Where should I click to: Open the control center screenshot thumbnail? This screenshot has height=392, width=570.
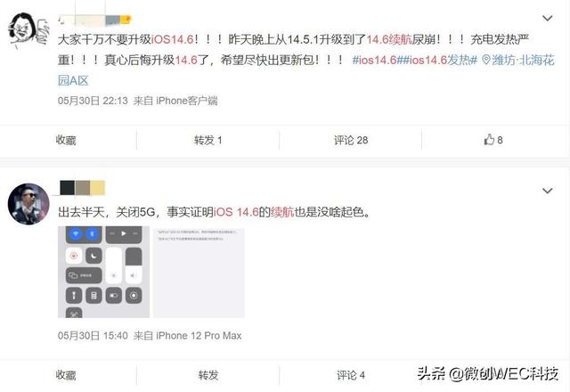[x=103, y=272]
